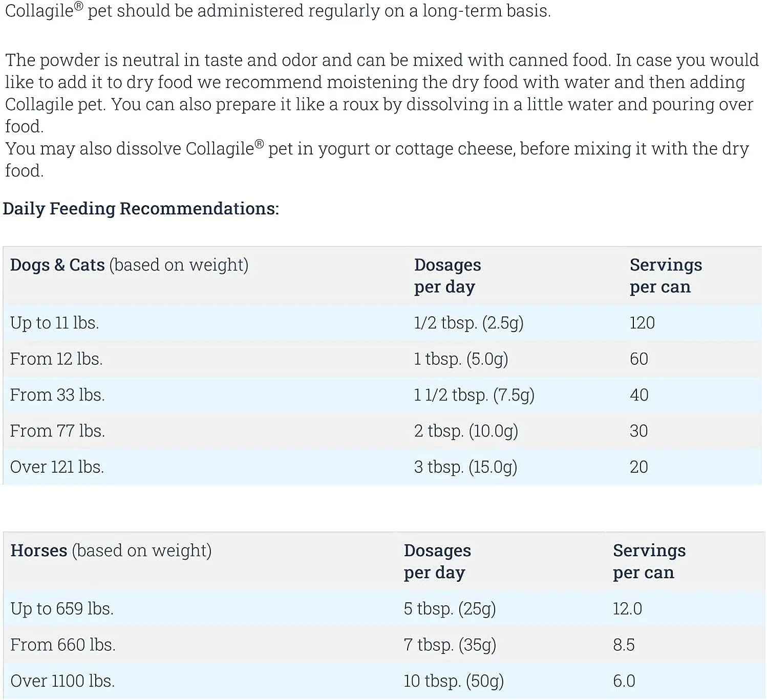Click the 120 servings per can value
767x700 pixels.
point(642,323)
